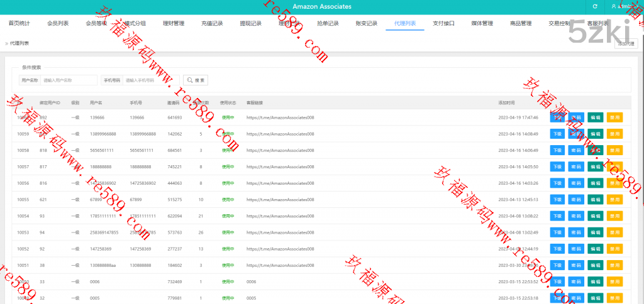Click yellow 禁用 button for agent 10056

coord(614,183)
